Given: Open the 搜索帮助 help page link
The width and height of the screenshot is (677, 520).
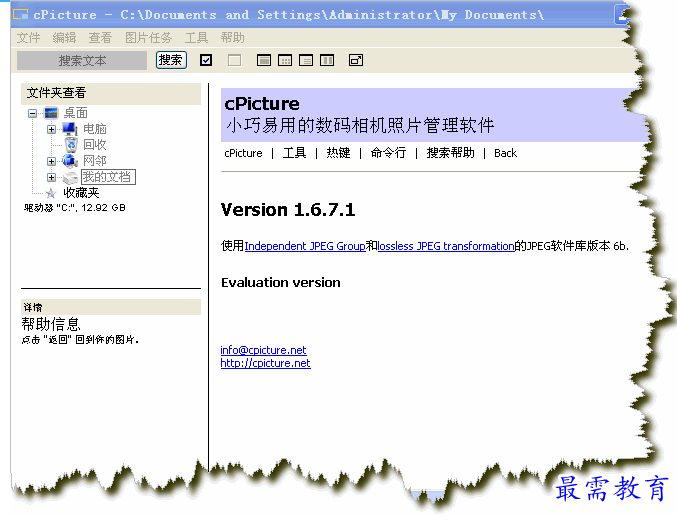Looking at the screenshot, I should pos(450,153).
